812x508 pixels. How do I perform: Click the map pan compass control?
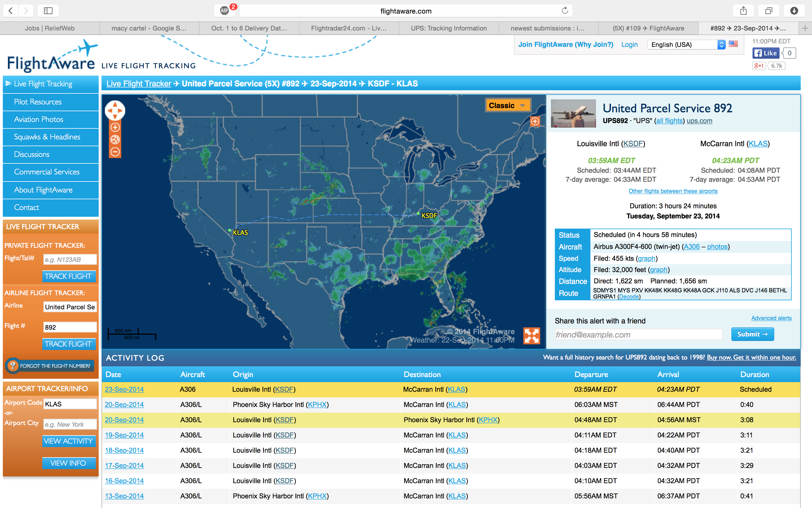pos(115,111)
